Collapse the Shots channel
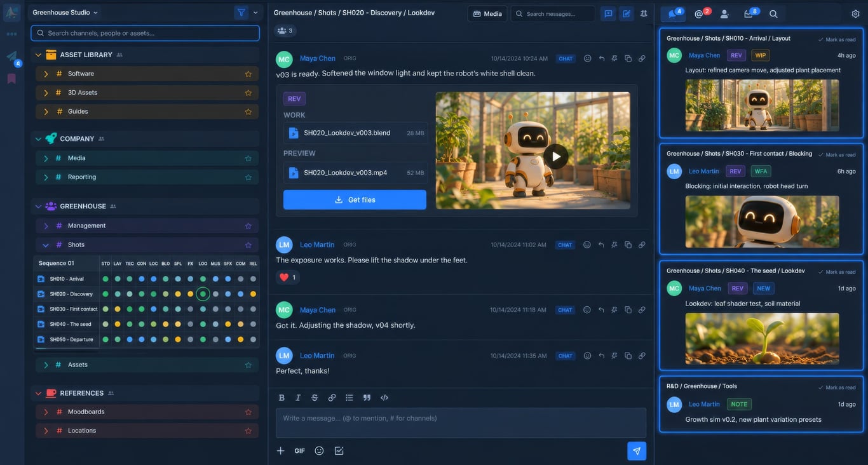This screenshot has width=868, height=465. pyautogui.click(x=46, y=245)
